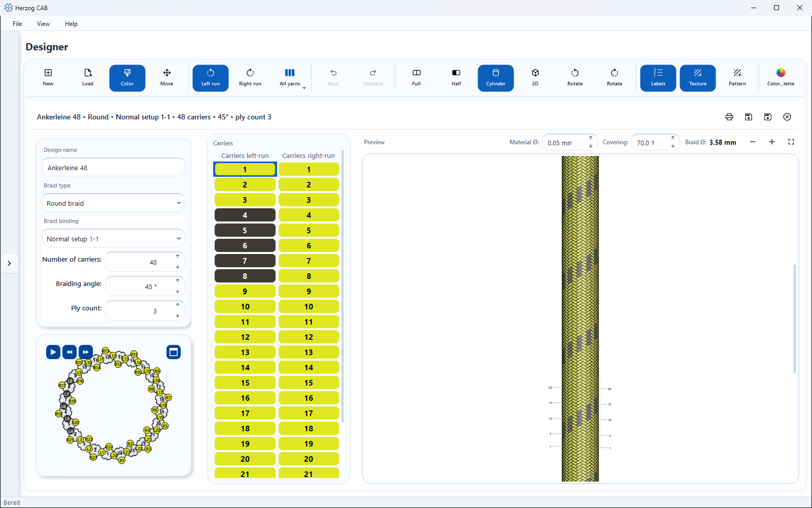Open the Help menu
812x508 pixels.
[x=71, y=24]
